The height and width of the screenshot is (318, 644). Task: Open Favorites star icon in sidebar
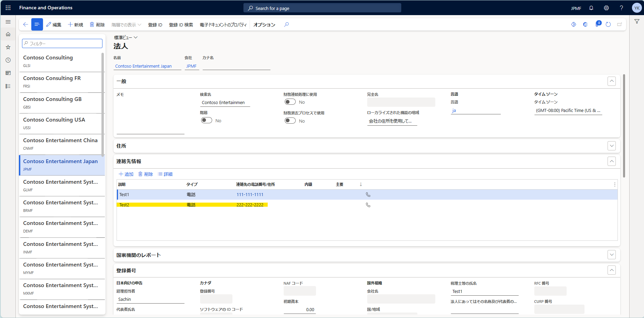pos(8,47)
